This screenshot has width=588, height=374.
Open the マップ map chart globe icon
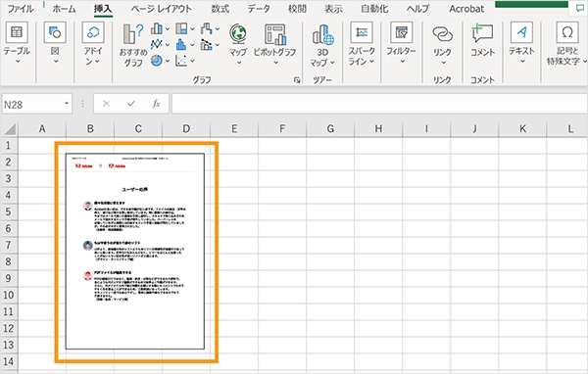(x=238, y=33)
